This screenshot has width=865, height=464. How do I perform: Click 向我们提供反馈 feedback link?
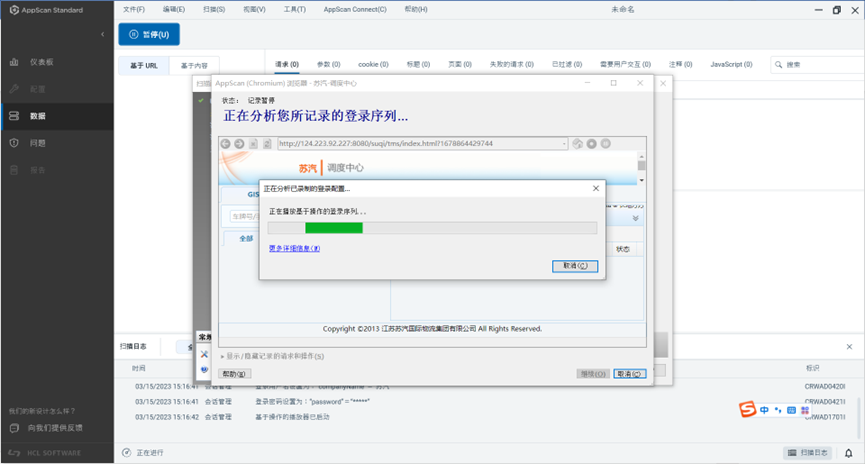55,428
